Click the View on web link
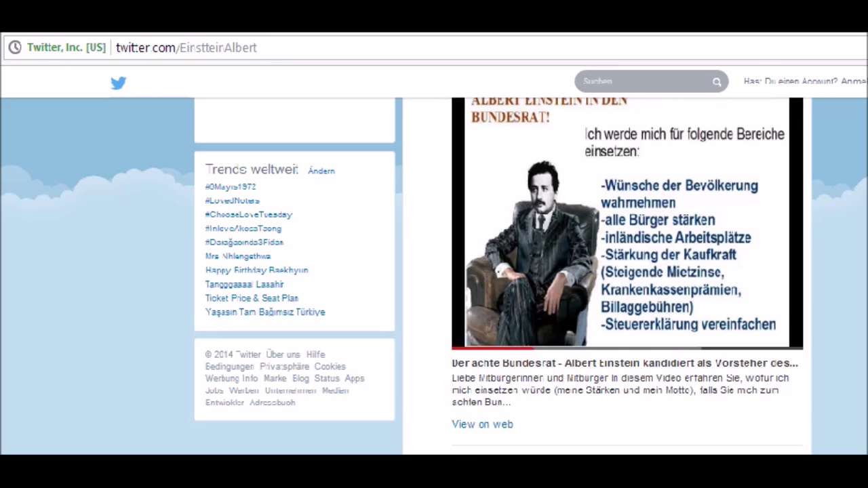This screenshot has width=868, height=488. click(x=482, y=424)
